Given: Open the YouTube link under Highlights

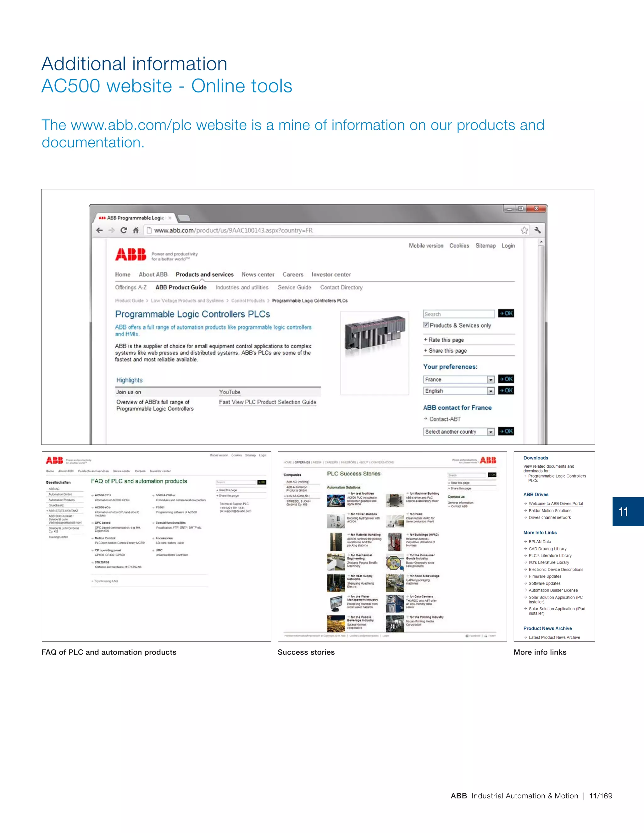Looking at the screenshot, I should (230, 392).
